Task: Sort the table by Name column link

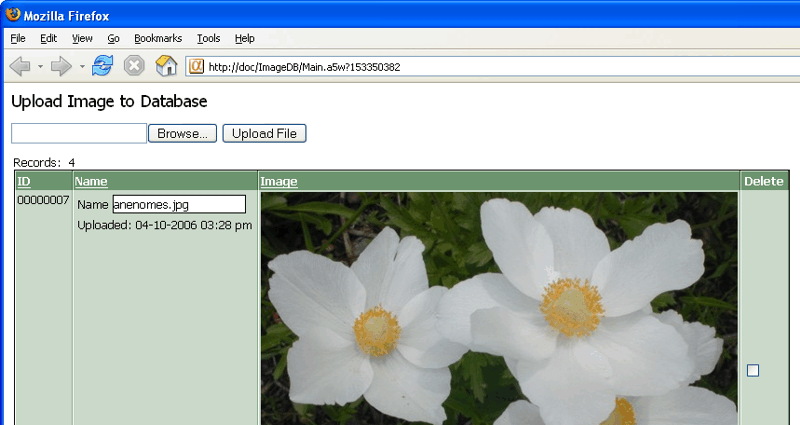Action: [91, 181]
